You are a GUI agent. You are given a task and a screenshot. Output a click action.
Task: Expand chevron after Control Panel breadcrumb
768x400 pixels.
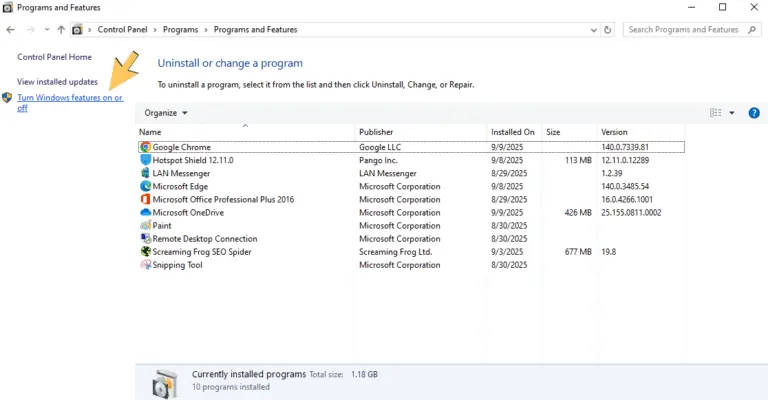(155, 30)
